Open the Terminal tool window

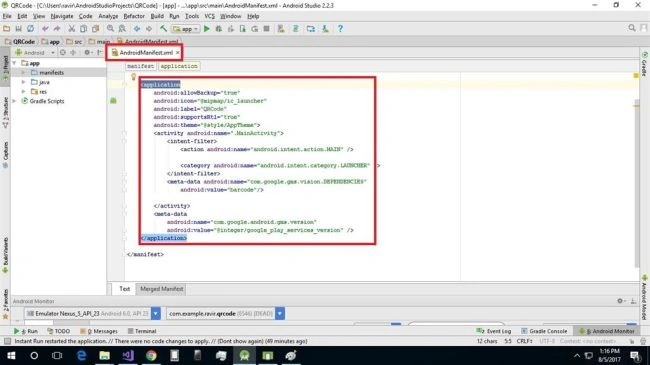pyautogui.click(x=142, y=331)
